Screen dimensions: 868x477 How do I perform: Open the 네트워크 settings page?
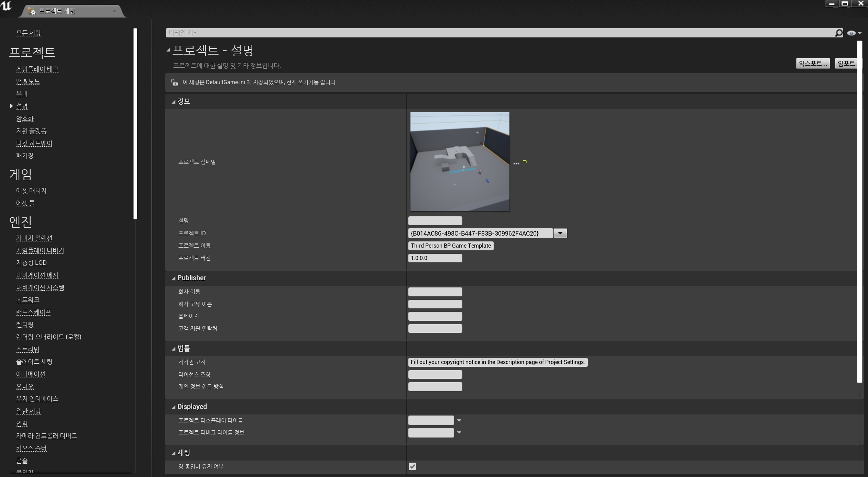point(28,300)
